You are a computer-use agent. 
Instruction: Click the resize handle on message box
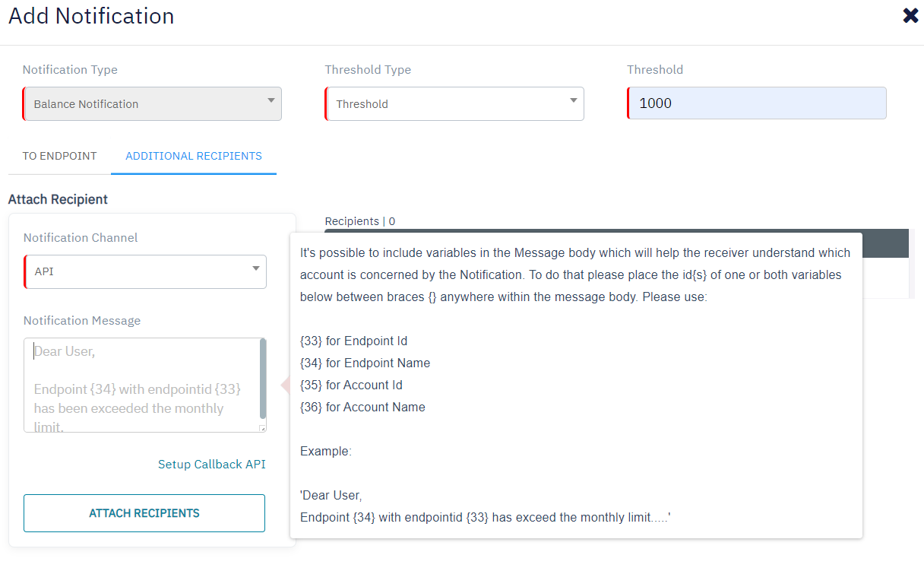(x=262, y=428)
